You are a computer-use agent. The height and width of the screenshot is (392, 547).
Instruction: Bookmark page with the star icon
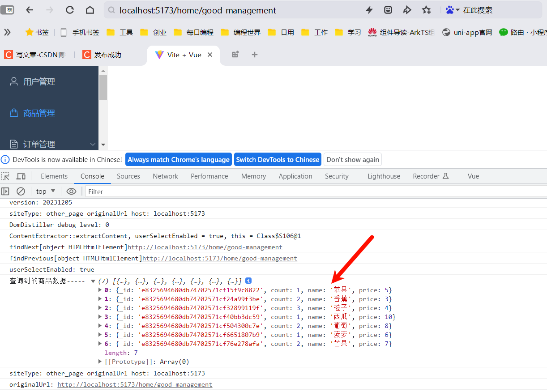426,10
